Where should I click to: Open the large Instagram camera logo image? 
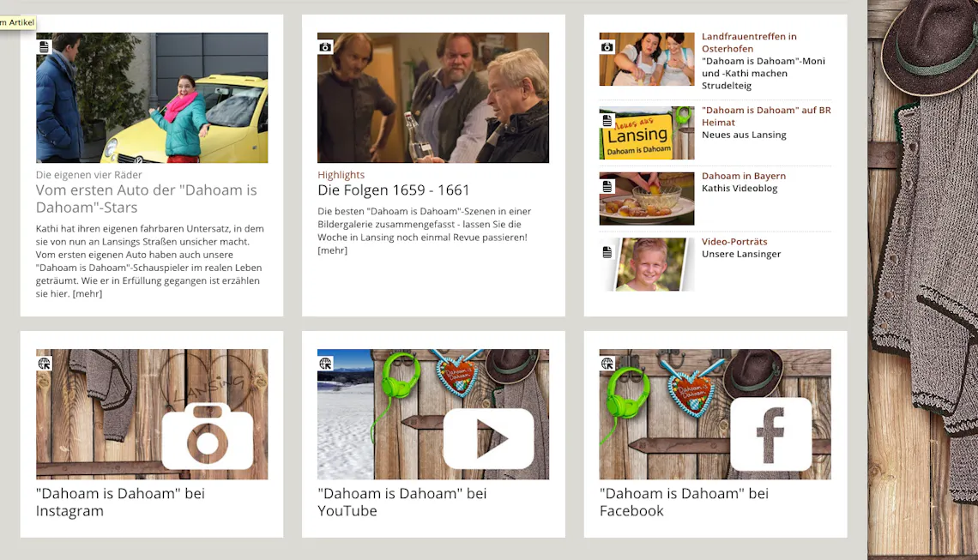pyautogui.click(x=207, y=435)
